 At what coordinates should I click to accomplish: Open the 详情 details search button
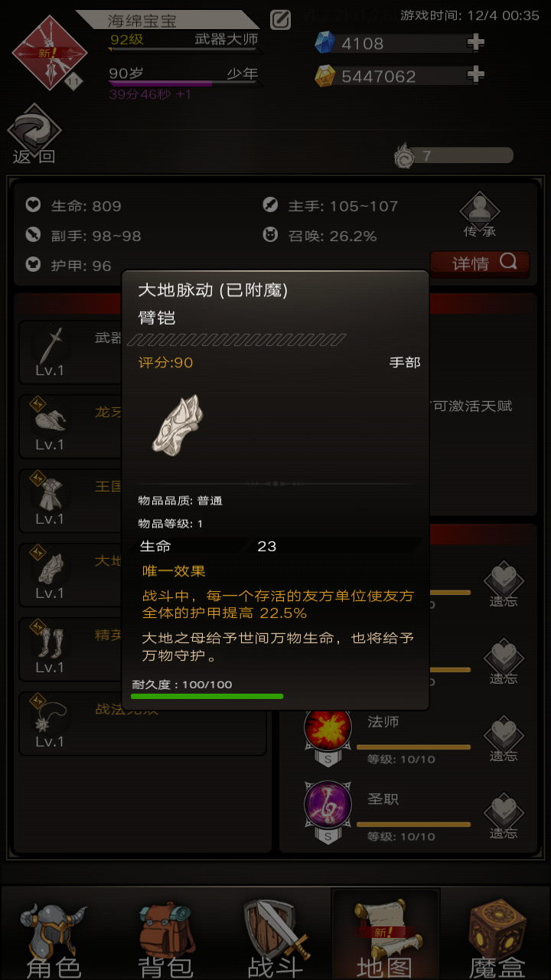[479, 263]
